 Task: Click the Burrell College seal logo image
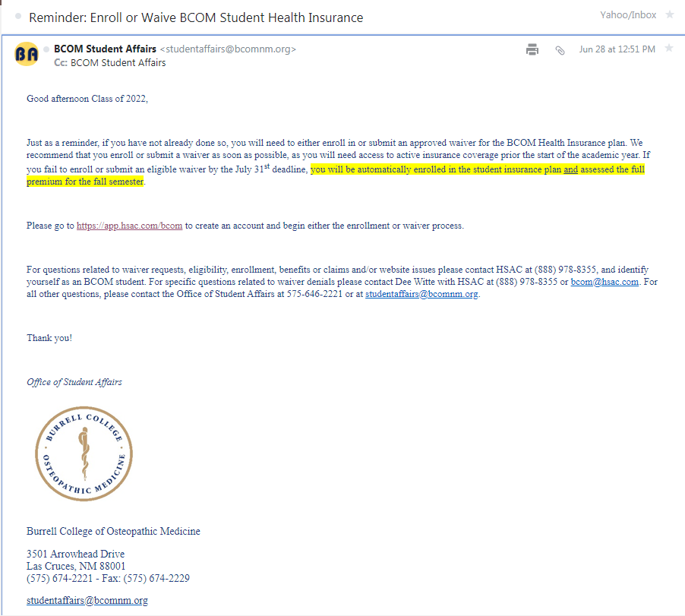coord(84,454)
